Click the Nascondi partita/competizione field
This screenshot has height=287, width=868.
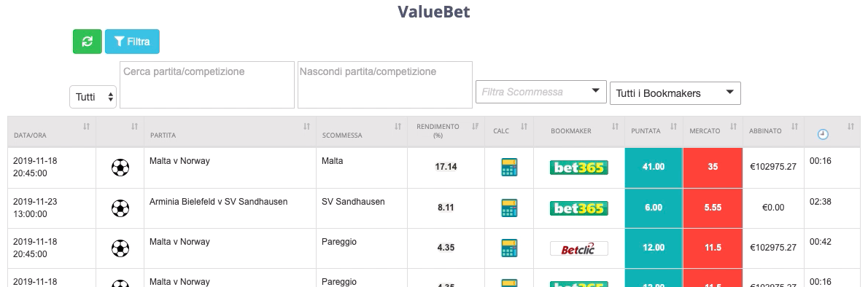point(384,84)
